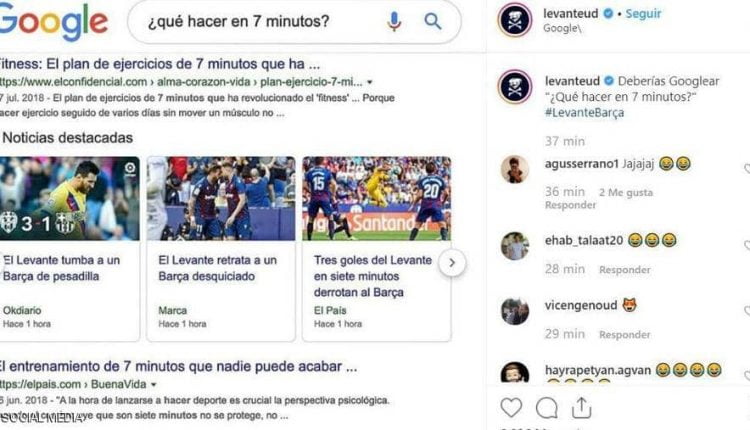Image resolution: width=750 pixels, height=430 pixels.
Task: Open the #LevanteBarça hashtag
Action: click(x=585, y=113)
